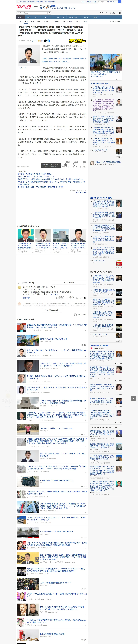Share the article on Facebook
Image resolution: width=138 pixels, height=644 pixels.
click(49, 41)
